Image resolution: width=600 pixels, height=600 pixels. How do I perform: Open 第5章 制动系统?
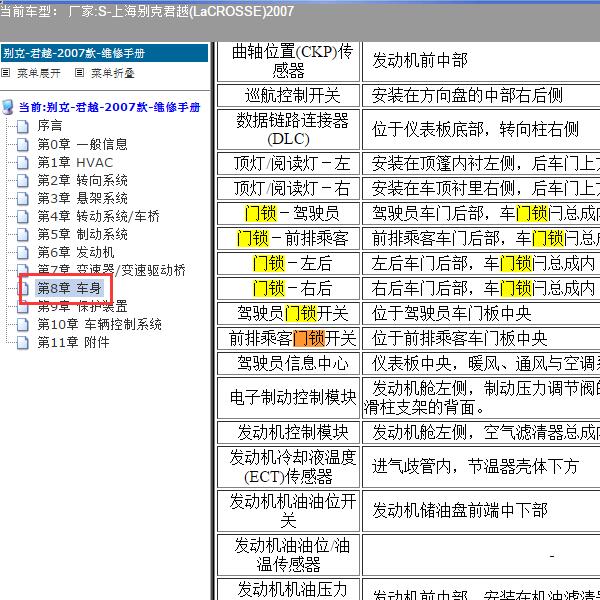(x=82, y=234)
